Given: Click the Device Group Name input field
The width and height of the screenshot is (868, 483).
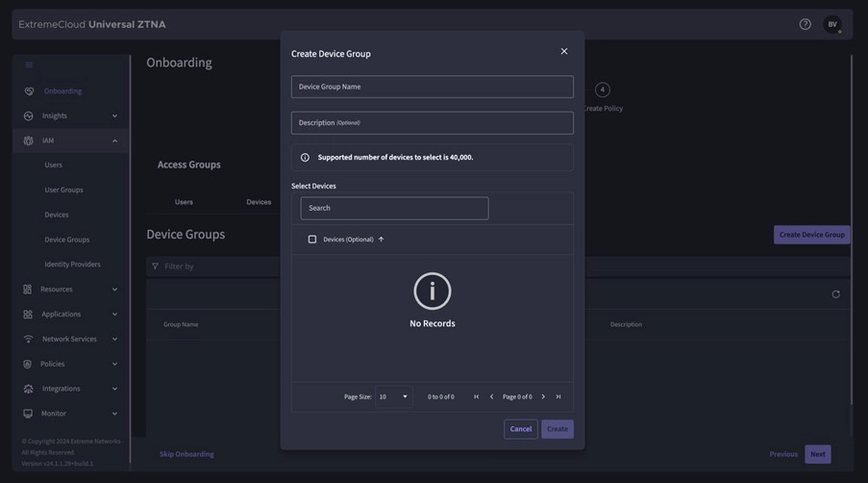Looking at the screenshot, I should (x=432, y=87).
